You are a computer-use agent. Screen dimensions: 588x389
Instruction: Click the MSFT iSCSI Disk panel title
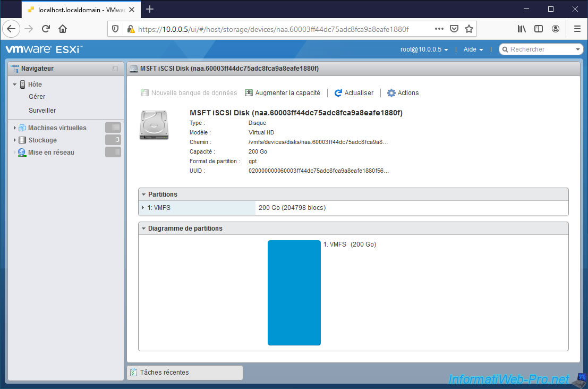229,68
